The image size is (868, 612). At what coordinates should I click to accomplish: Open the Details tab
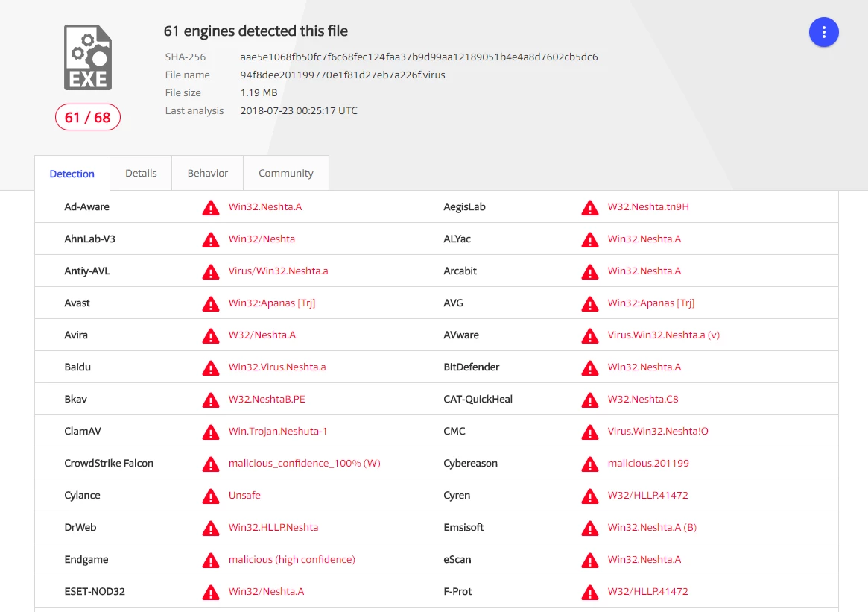(x=141, y=174)
